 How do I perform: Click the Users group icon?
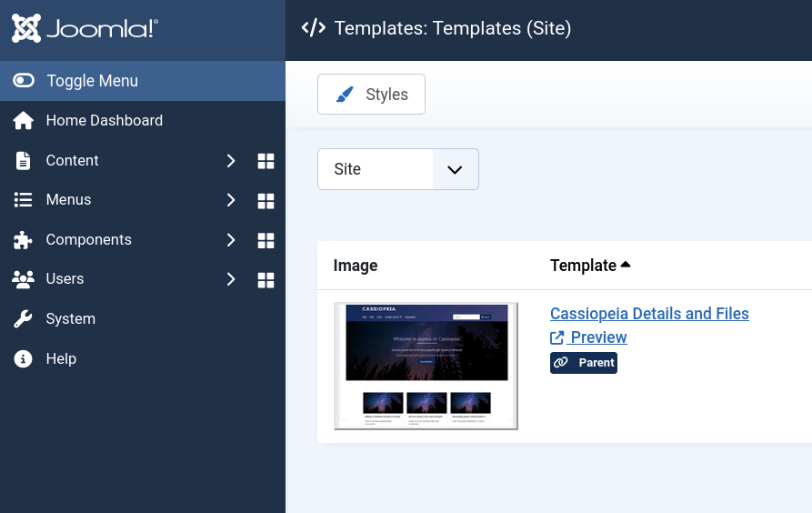click(23, 279)
